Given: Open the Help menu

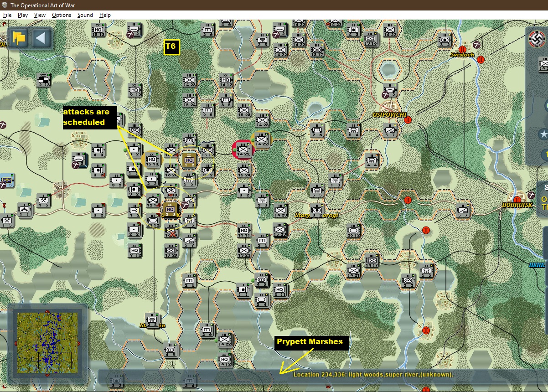Looking at the screenshot, I should 105,15.
